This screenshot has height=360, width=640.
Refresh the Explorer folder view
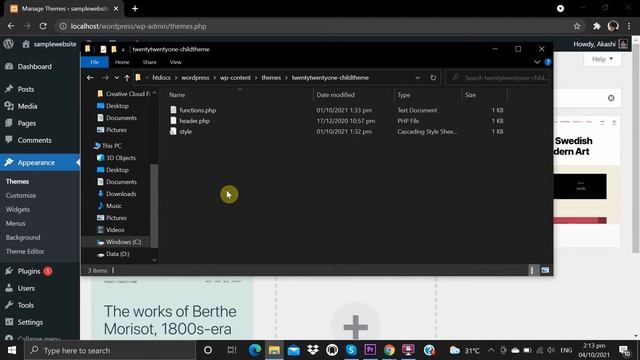click(x=433, y=78)
